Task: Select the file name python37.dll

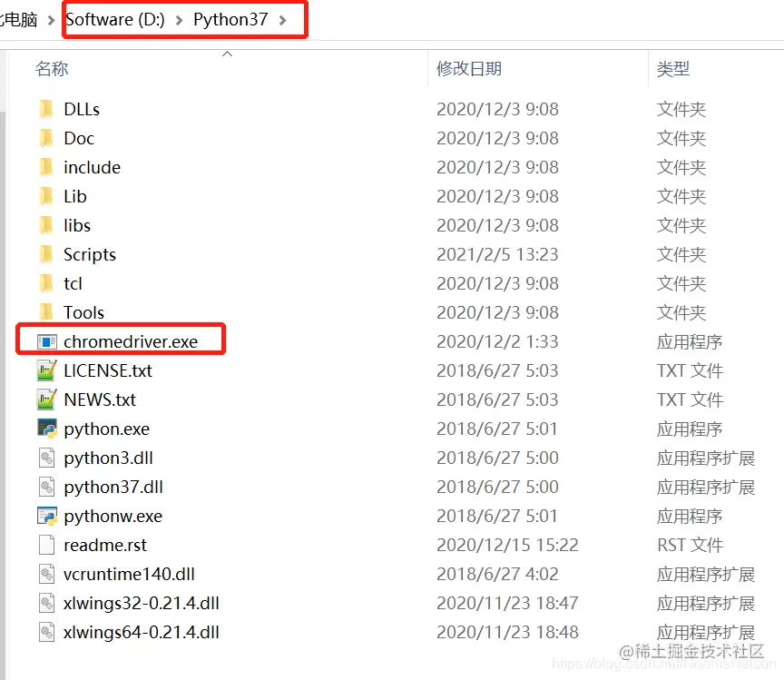Action: coord(113,487)
